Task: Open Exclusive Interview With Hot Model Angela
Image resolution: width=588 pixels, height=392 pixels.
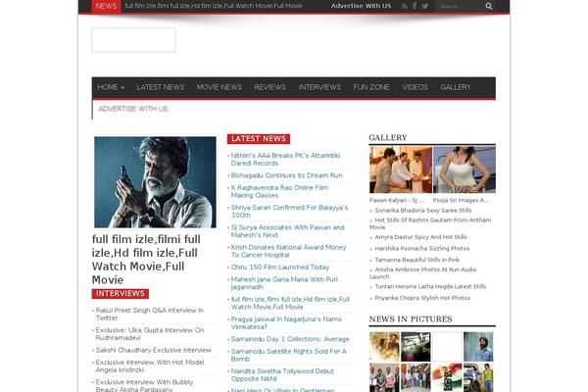Action: (x=150, y=366)
